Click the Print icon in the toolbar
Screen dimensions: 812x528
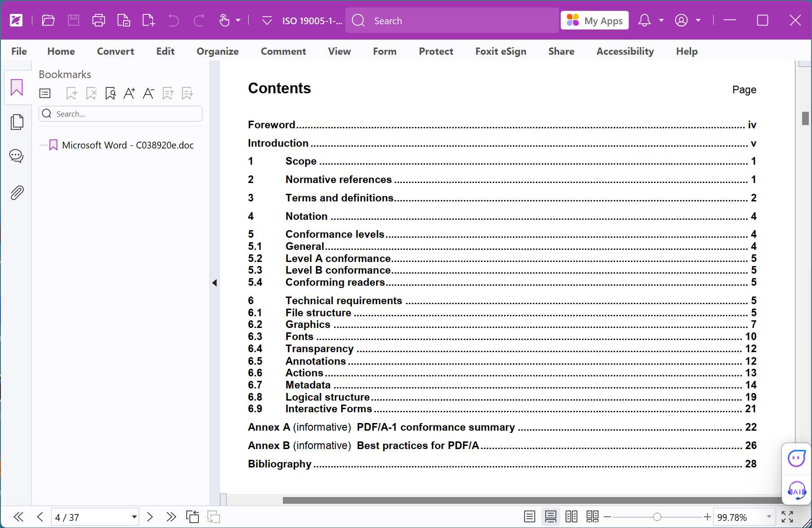98,20
